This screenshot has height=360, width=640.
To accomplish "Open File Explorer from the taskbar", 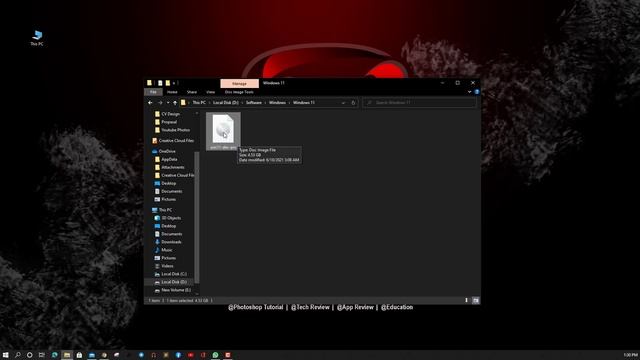I will point(67,355).
